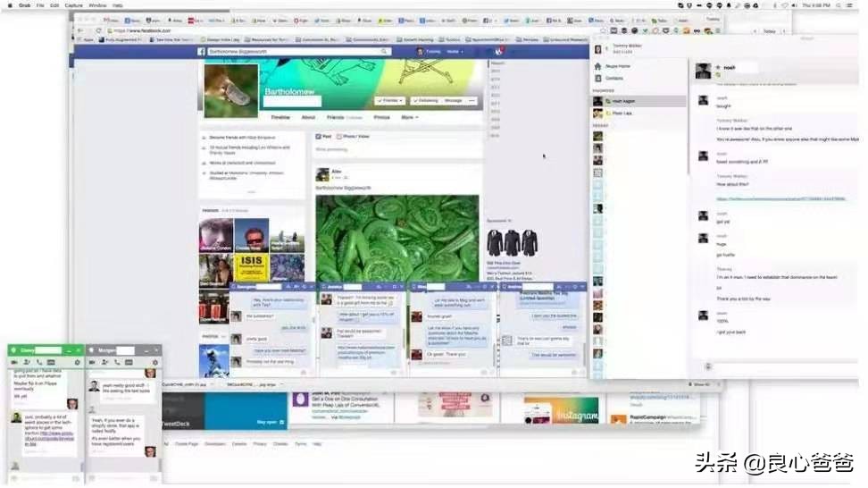Click the Write something input field
This screenshot has height=488, width=868.
tap(397, 149)
